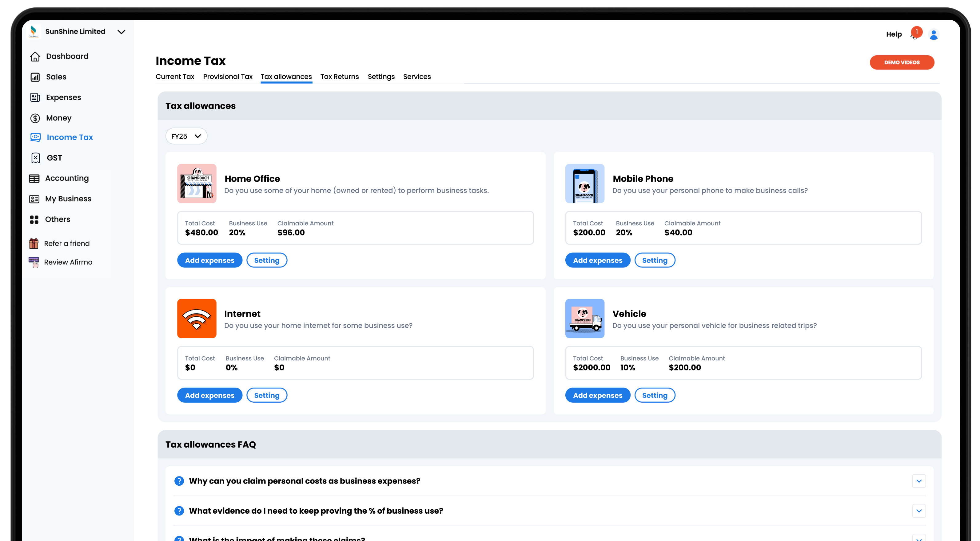Viewport: 980px width, 541px height.
Task: Open notifications bell with red badge
Action: [915, 34]
